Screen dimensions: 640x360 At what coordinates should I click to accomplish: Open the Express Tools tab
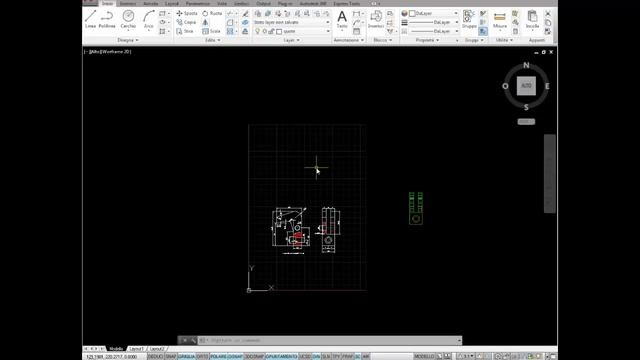[x=347, y=3]
